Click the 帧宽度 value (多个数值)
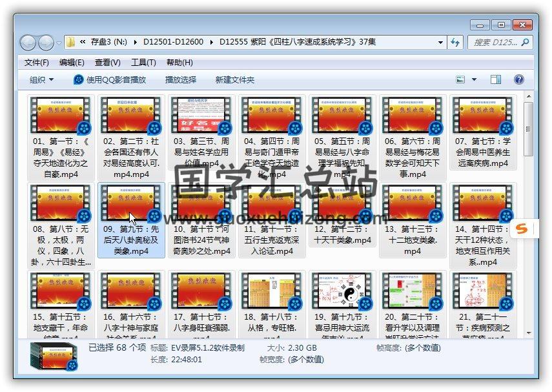 pos(306,360)
